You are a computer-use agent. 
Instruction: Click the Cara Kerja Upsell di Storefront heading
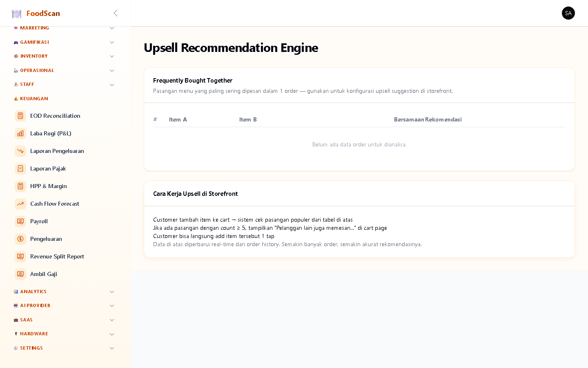[x=195, y=194]
